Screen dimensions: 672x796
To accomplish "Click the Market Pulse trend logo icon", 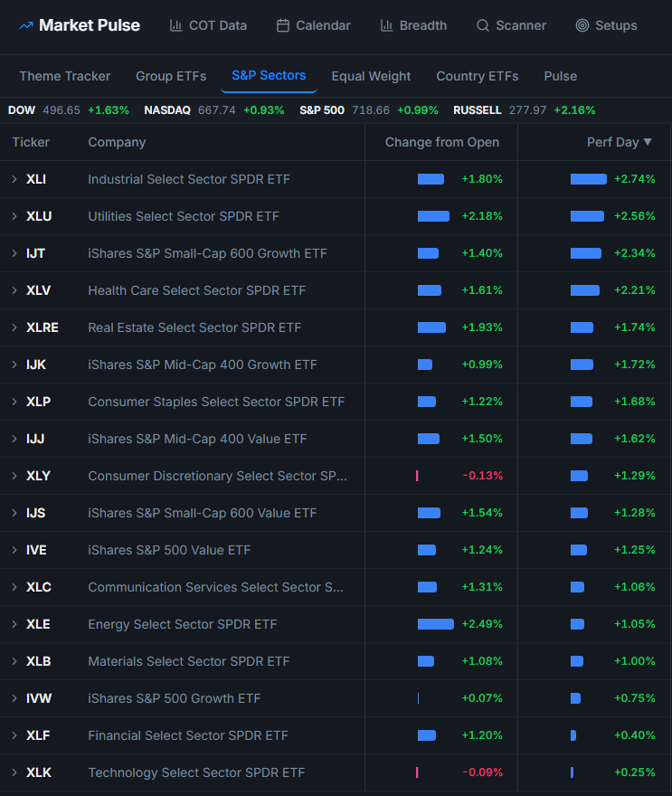I will click(x=26, y=25).
